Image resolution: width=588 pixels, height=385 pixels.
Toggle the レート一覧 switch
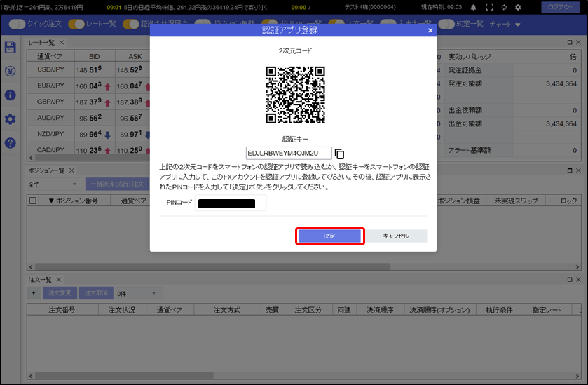coord(76,24)
